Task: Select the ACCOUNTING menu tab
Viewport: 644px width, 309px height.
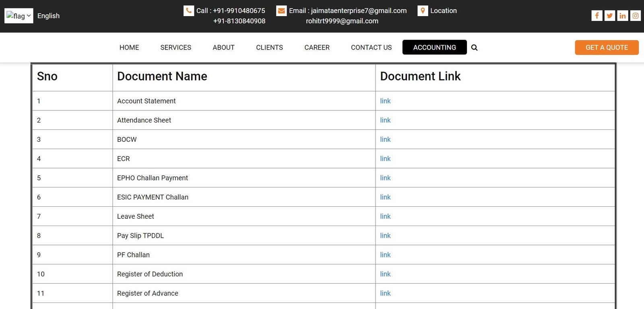Action: click(434, 48)
